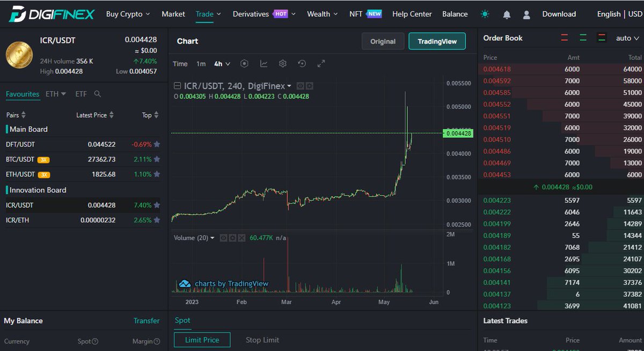Select the Time chart mode
This screenshot has width=644, height=351.
[180, 64]
